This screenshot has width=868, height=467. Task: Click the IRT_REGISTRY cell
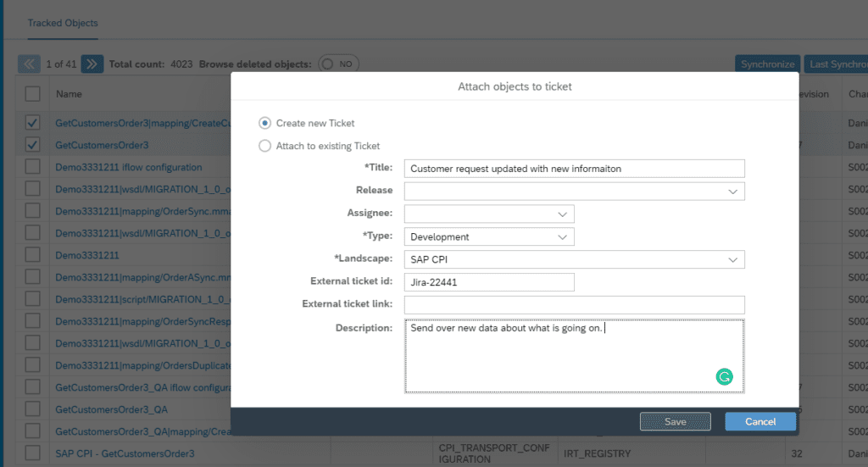point(597,453)
